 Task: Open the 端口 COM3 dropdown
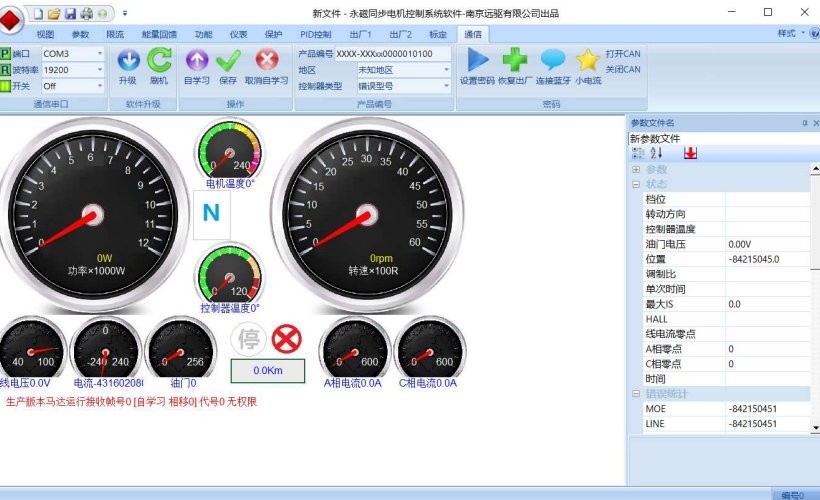pyautogui.click(x=99, y=53)
